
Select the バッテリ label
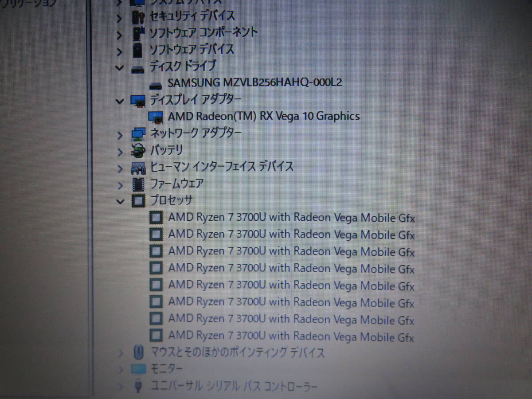(167, 150)
